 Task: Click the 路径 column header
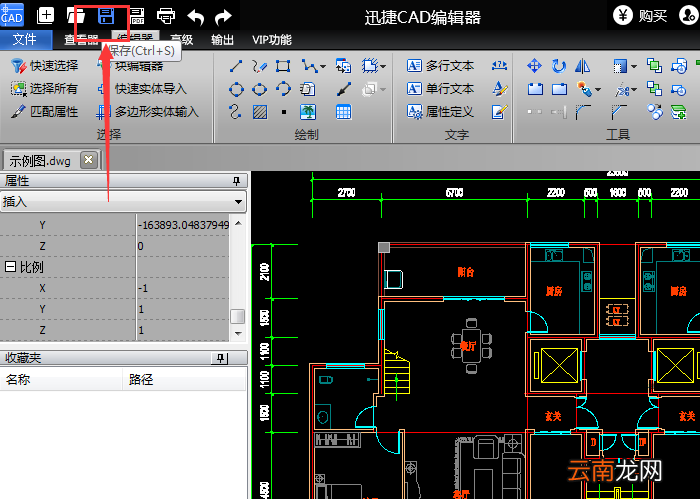click(184, 380)
